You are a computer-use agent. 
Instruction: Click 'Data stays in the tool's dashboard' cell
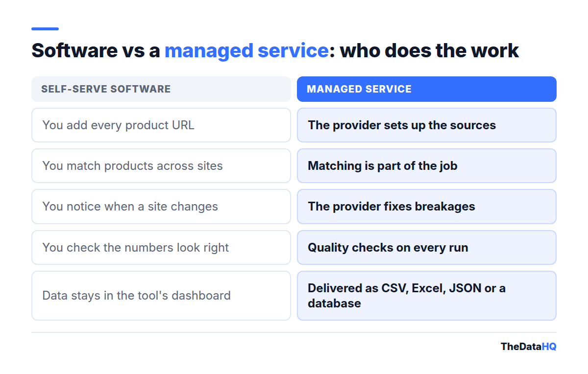[161, 296]
